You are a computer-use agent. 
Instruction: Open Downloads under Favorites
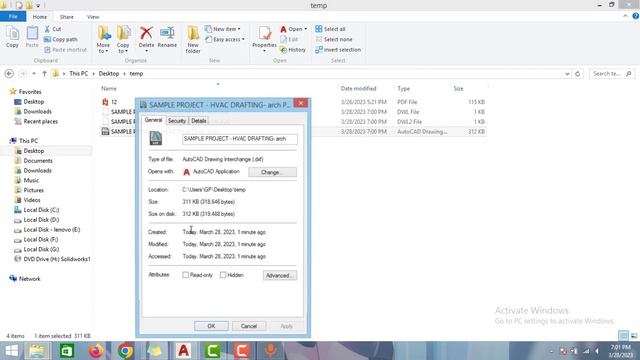pyautogui.click(x=37, y=111)
